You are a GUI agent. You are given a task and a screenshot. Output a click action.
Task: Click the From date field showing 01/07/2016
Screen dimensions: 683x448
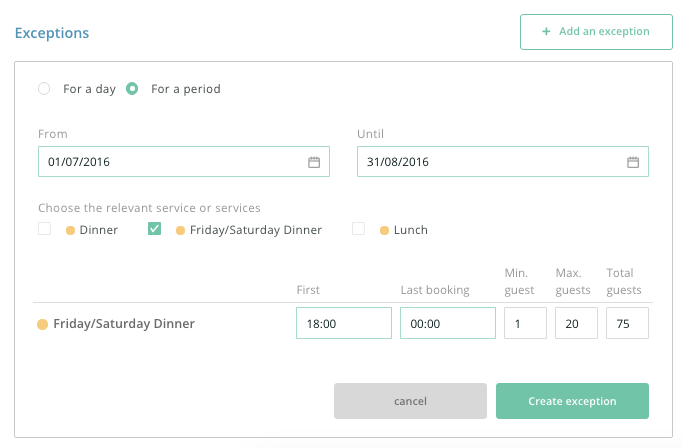(184, 162)
